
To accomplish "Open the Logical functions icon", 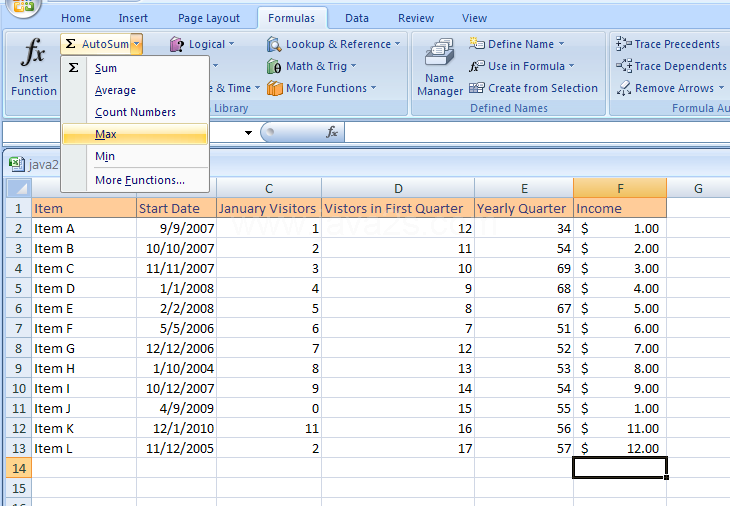I will pos(177,44).
